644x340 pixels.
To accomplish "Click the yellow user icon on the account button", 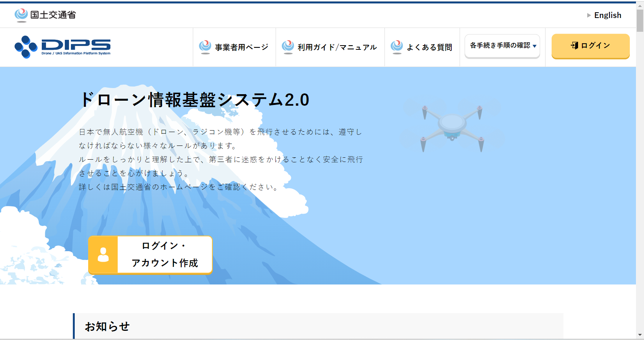I will tap(103, 255).
